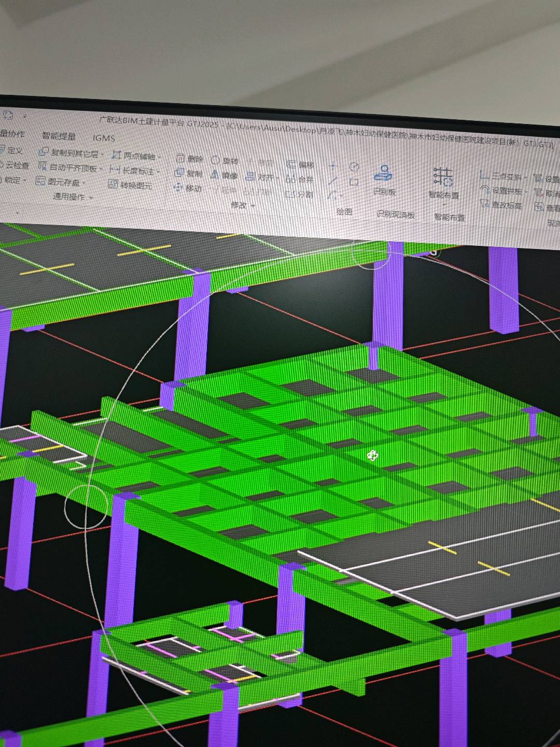This screenshot has height=747, width=560.
Task: Select the 移动 (Move) tool
Action: point(188,188)
